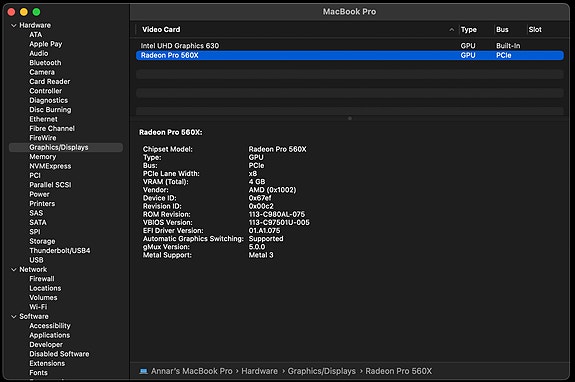Collapse the Hardware section chevron
Viewport: 575px width, 382px height.
14,25
